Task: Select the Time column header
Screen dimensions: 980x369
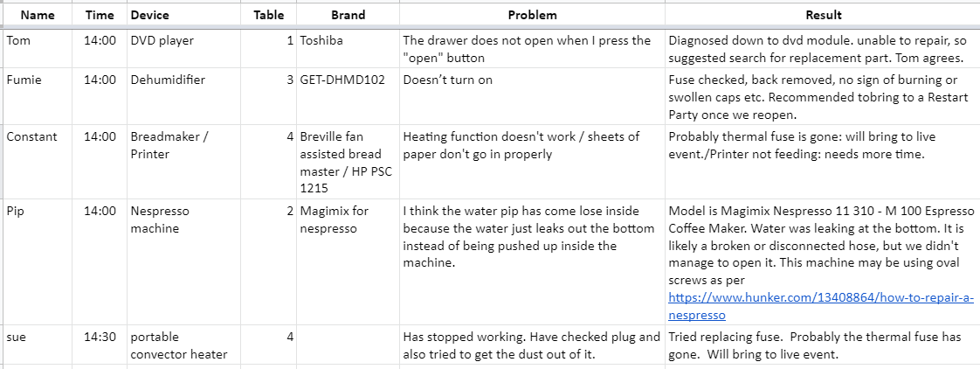Action: pyautogui.click(x=100, y=15)
